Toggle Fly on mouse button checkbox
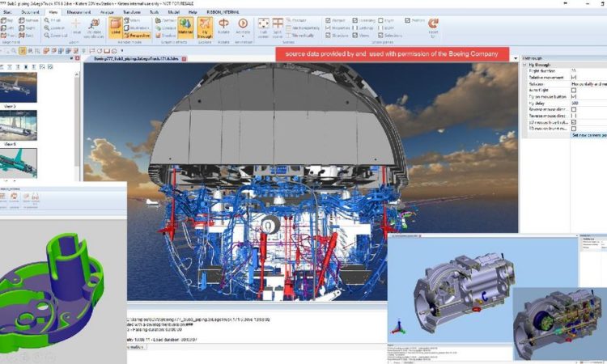 click(574, 96)
